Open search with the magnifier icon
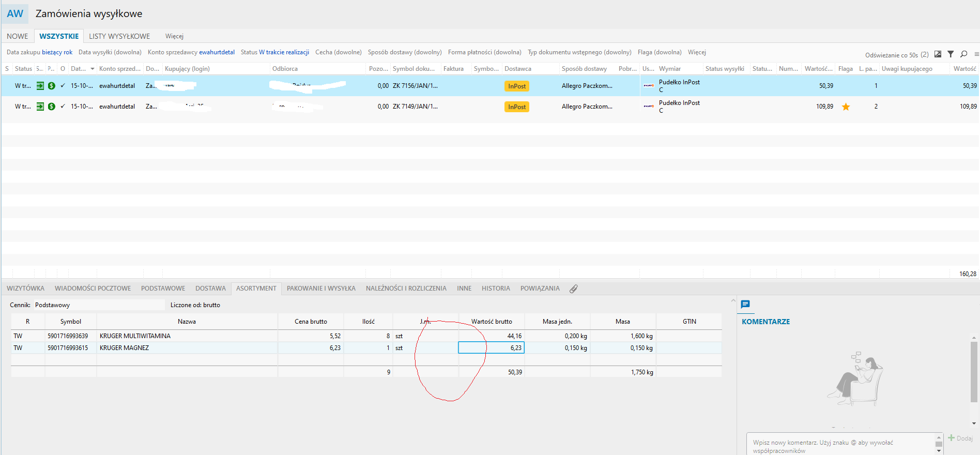This screenshot has height=455, width=980. tap(963, 54)
